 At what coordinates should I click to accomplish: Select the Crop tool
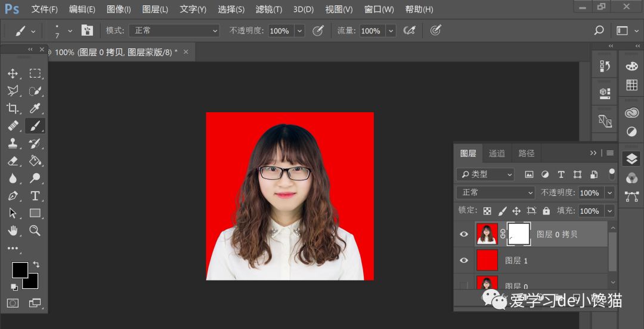tap(13, 108)
